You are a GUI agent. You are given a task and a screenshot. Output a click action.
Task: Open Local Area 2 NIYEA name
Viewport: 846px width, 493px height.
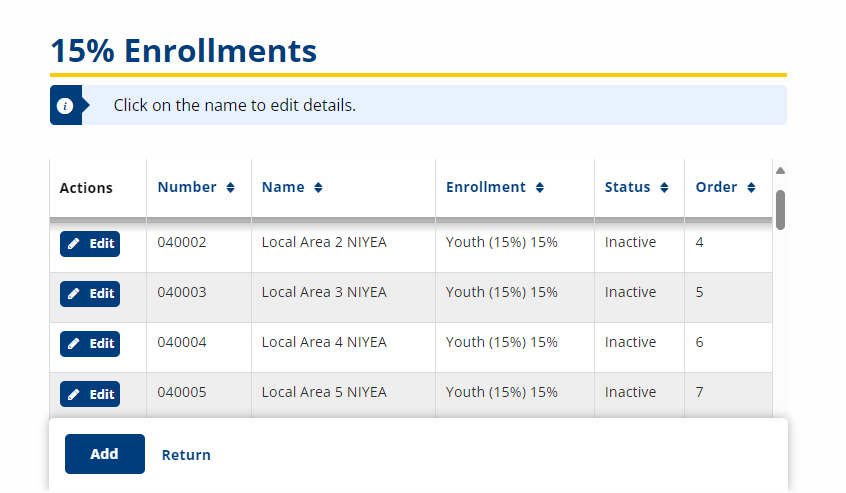[x=324, y=242]
